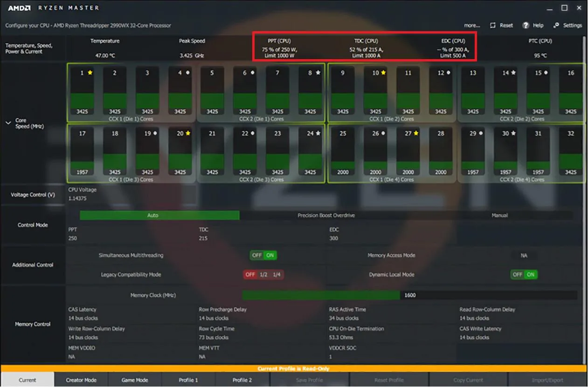Image resolution: width=588 pixels, height=387 pixels.
Task: Click the CPU Voltage value 1.14375
Action: 77,199
